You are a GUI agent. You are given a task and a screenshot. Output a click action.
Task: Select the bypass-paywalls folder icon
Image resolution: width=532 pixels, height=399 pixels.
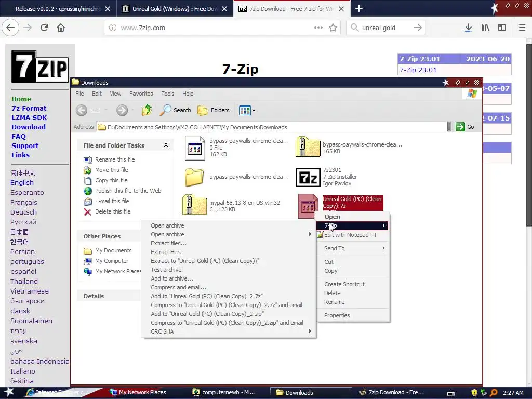(x=194, y=177)
